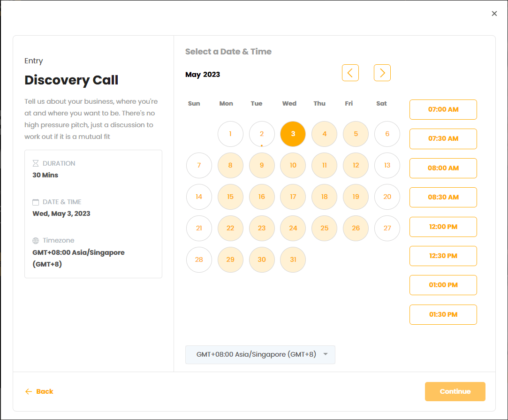This screenshot has width=508, height=420.
Task: Click May 2 with dot marker
Action: [x=262, y=134]
